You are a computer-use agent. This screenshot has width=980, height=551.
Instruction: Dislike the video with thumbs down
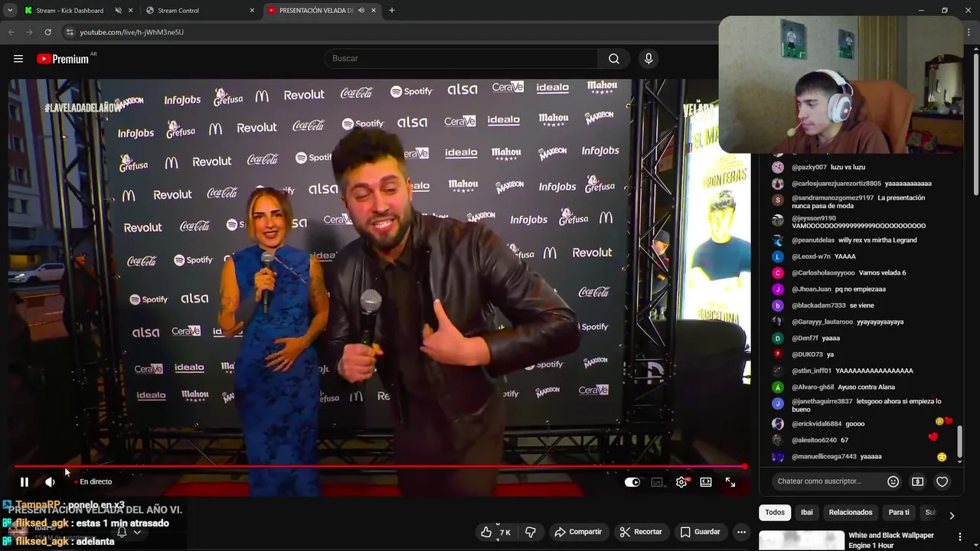pyautogui.click(x=531, y=532)
